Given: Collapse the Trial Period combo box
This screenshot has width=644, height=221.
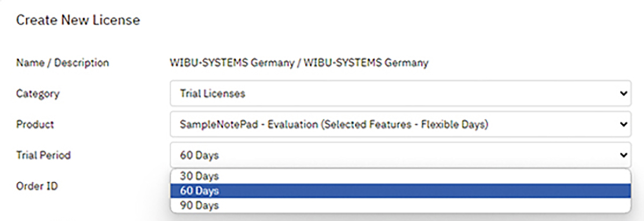Looking at the screenshot, I should click(400, 155).
